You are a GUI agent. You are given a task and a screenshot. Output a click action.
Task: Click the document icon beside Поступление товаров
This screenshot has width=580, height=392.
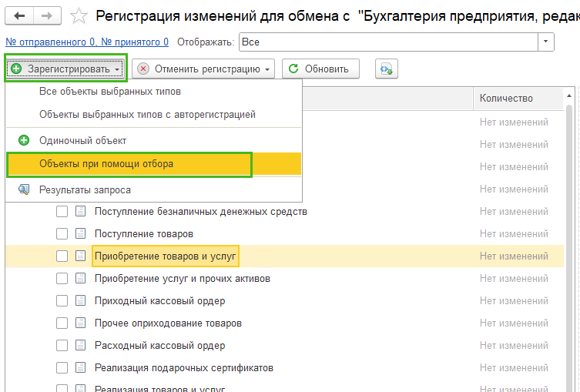(x=80, y=233)
